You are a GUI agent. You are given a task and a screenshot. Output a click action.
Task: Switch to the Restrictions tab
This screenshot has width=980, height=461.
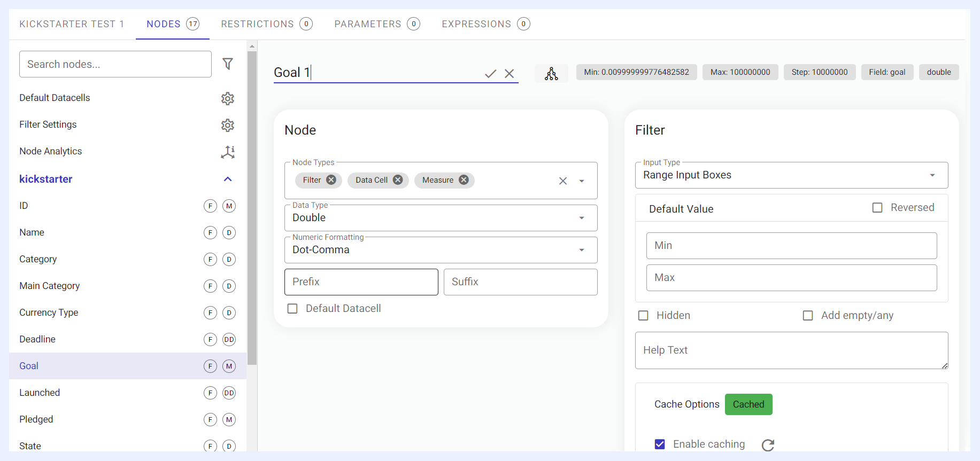click(x=267, y=24)
